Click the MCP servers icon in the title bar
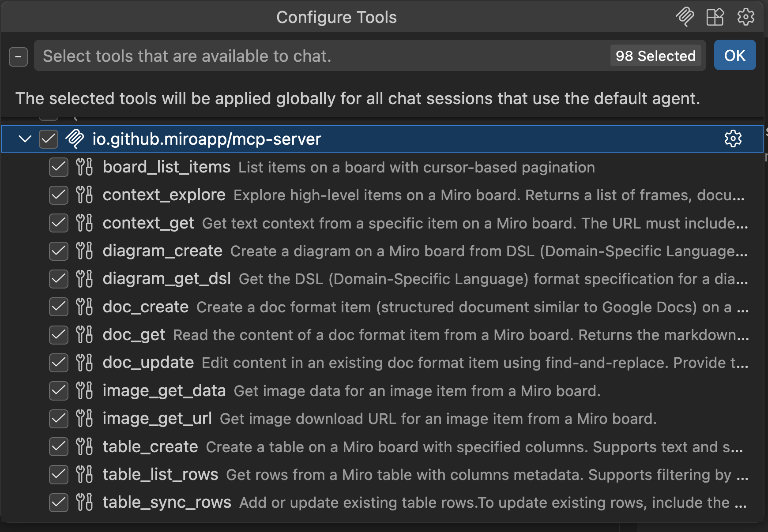Screen dimensions: 768x532 684,17
